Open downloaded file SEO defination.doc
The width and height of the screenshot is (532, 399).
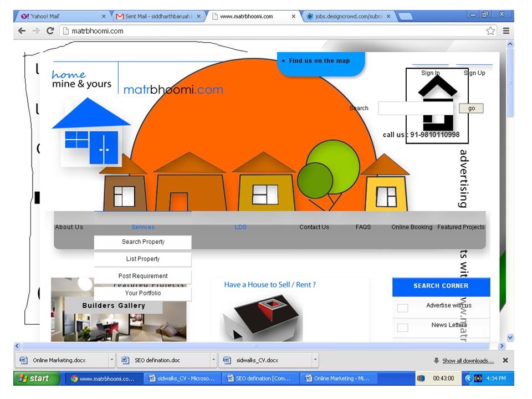(x=163, y=360)
